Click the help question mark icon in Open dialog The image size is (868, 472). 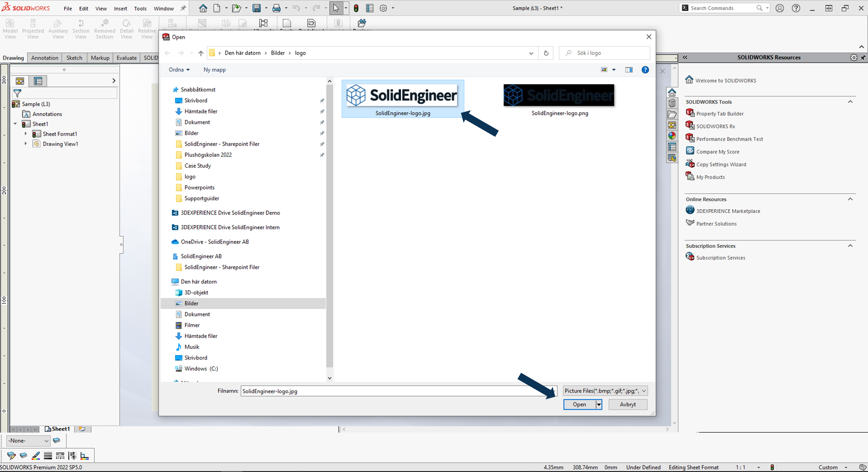pos(645,70)
